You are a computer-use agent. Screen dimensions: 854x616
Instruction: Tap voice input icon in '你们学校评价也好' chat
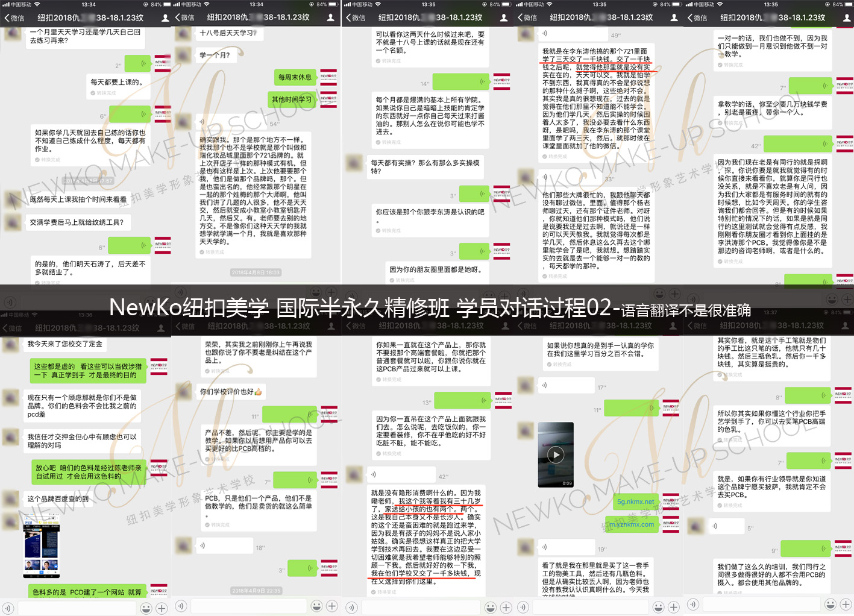point(180,606)
